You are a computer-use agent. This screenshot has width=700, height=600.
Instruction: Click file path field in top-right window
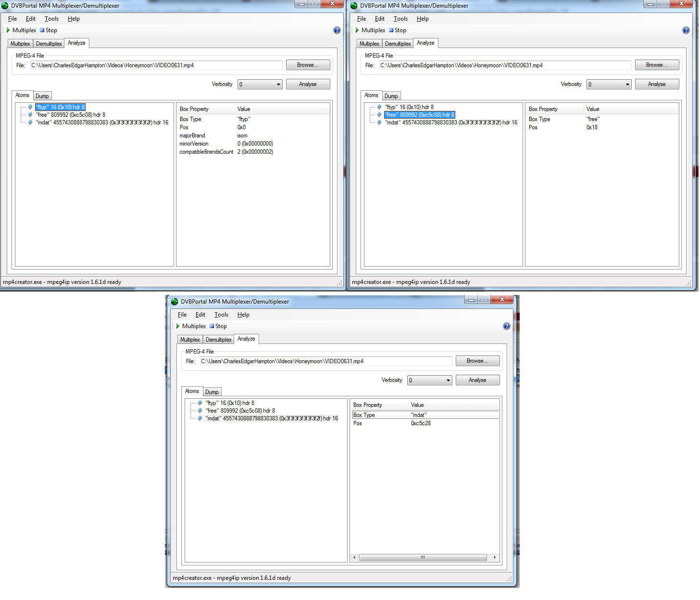505,65
